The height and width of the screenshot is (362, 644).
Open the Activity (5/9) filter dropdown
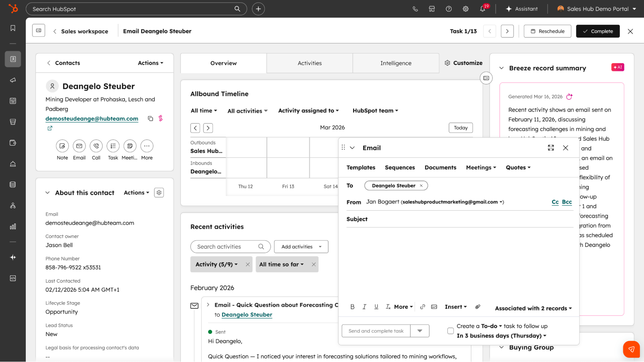[x=216, y=265]
